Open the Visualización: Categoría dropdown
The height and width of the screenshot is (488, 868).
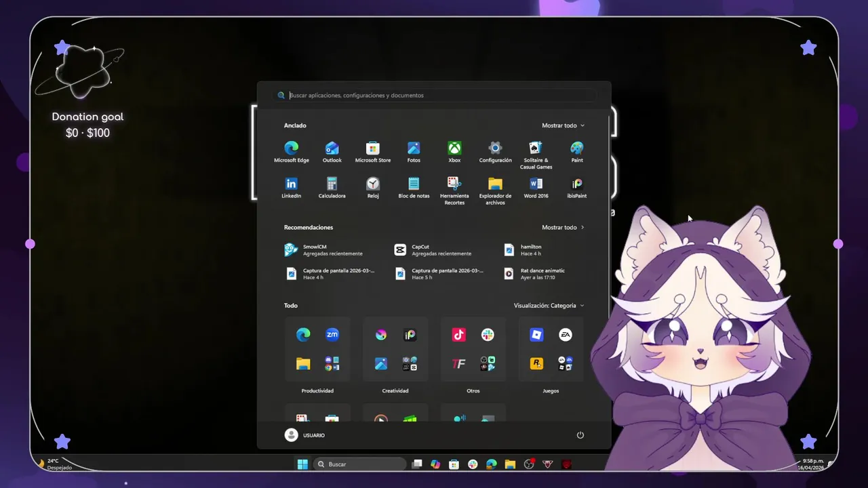tap(549, 306)
